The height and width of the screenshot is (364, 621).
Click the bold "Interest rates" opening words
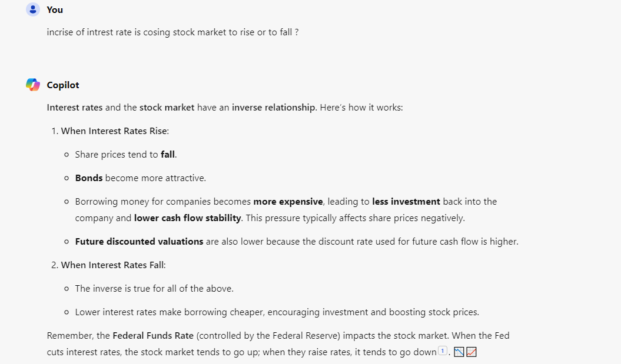coord(75,108)
